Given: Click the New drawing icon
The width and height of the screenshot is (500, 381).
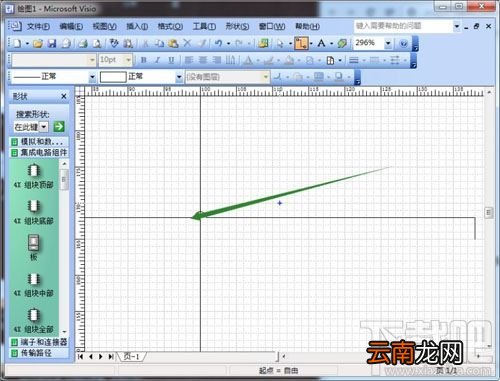Looking at the screenshot, I should pyautogui.click(x=17, y=43).
